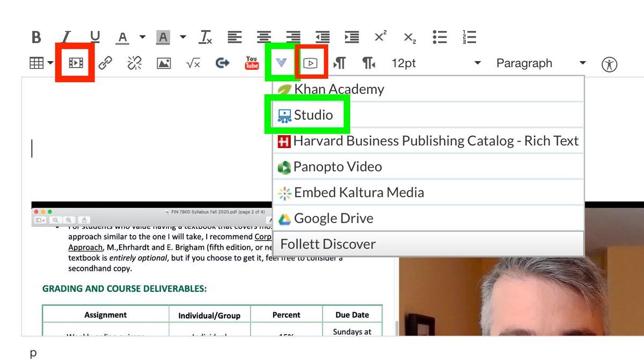Open the accessibility checker icon
The image size is (644, 362).
609,64
